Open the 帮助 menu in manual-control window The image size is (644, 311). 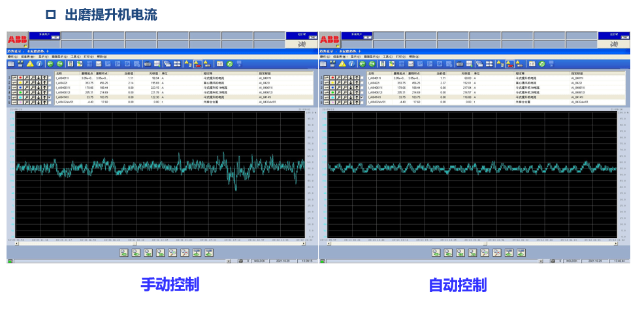pyautogui.click(x=101, y=56)
